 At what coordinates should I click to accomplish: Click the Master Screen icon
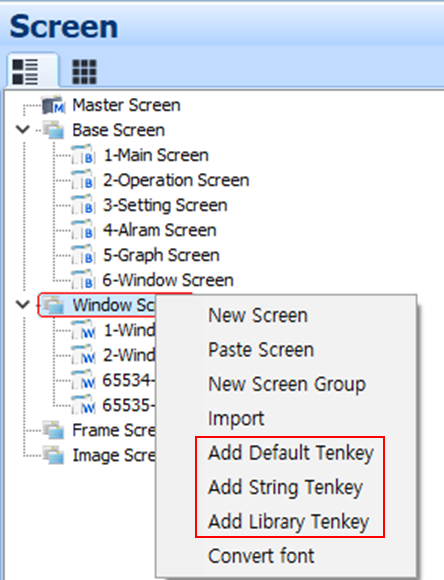coord(54,105)
